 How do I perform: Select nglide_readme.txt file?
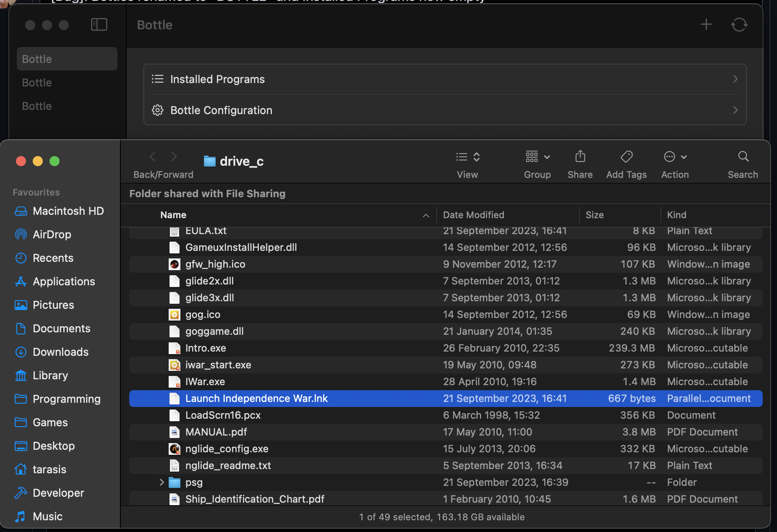(x=446, y=466)
